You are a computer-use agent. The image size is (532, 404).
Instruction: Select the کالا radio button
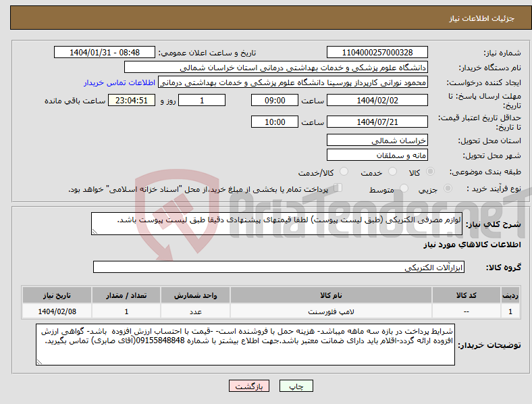(x=430, y=172)
